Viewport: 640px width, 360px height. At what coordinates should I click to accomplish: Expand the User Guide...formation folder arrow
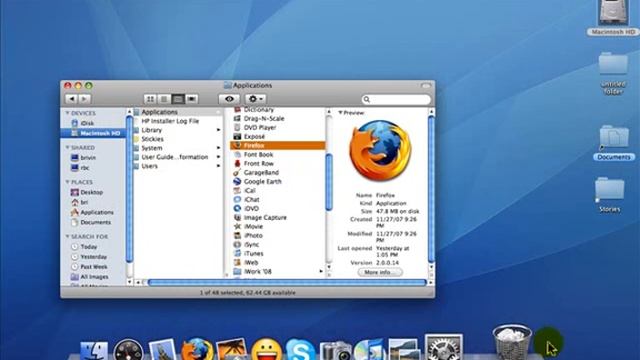(x=219, y=157)
